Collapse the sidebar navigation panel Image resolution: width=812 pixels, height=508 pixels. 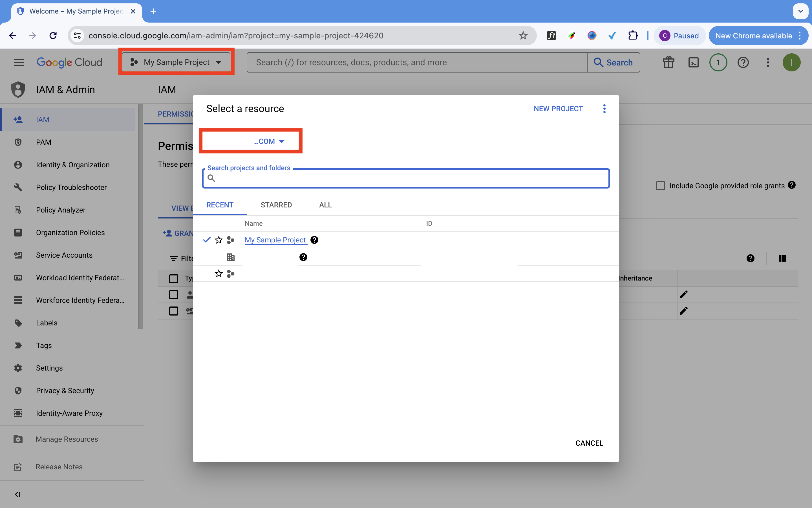[x=18, y=494]
